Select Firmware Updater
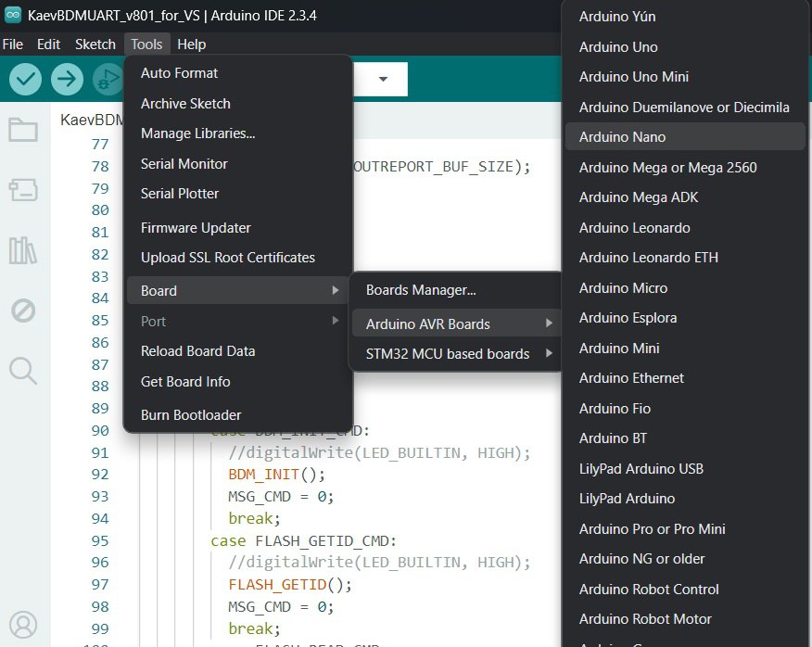The image size is (812, 647). coord(238,228)
